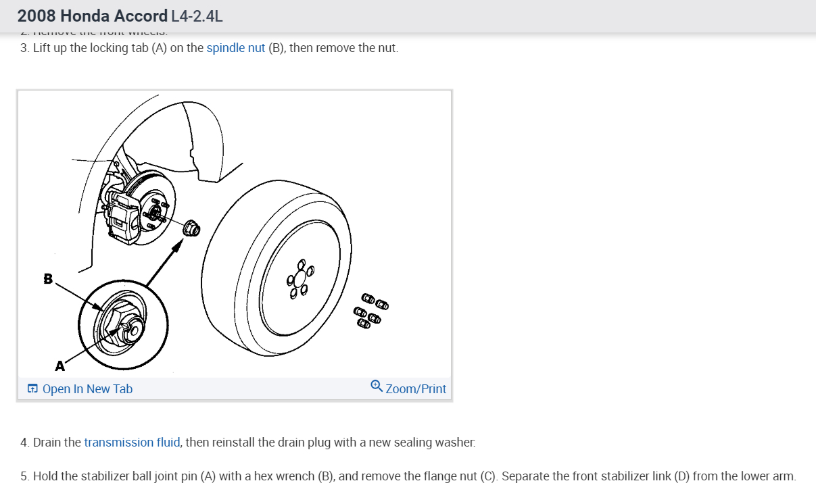Click label A in the diagram
This screenshot has width=816, height=504.
(59, 366)
